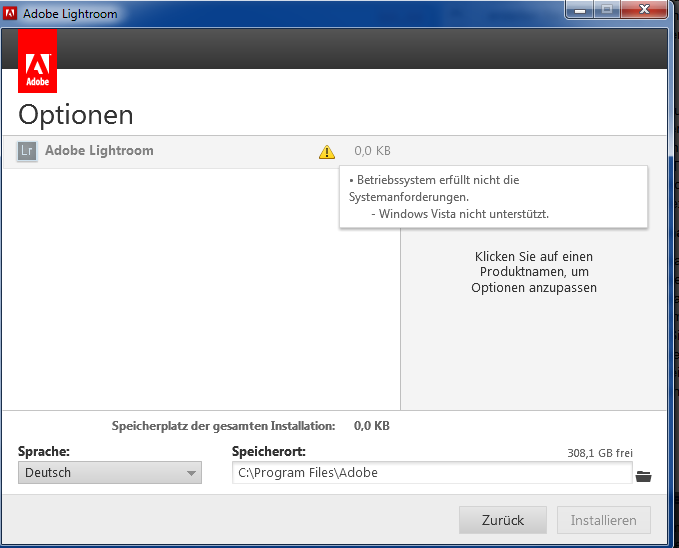Click the Adobe Lightroom window title text
679x548 pixels.
point(70,14)
